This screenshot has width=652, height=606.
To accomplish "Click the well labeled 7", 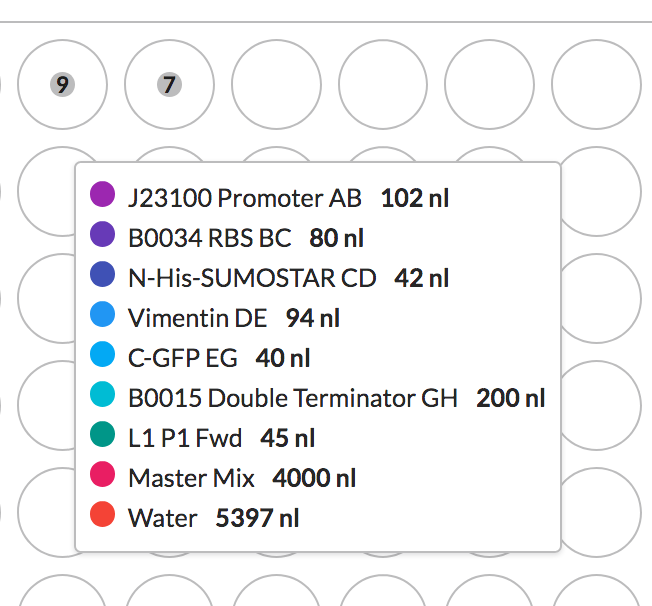I will (x=169, y=85).
